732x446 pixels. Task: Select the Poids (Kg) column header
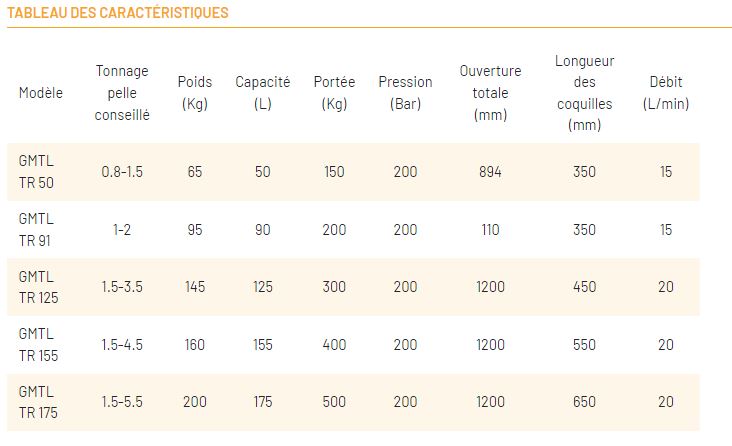pos(194,93)
